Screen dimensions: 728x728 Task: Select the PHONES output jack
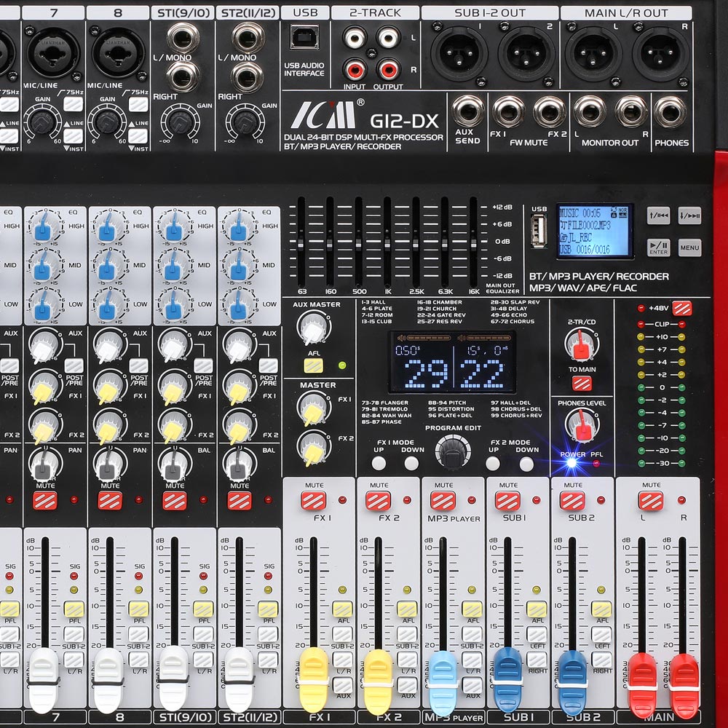pos(670,112)
